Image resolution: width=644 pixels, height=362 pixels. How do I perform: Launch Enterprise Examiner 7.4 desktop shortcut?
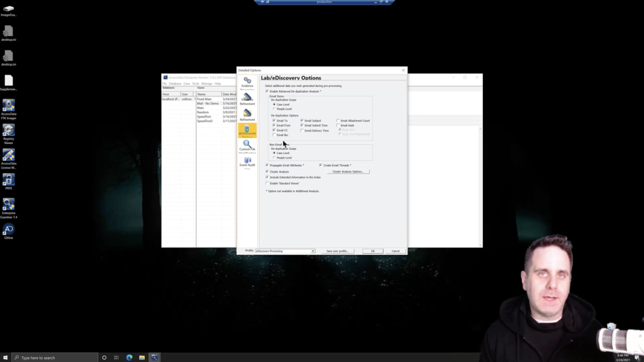coord(9,208)
